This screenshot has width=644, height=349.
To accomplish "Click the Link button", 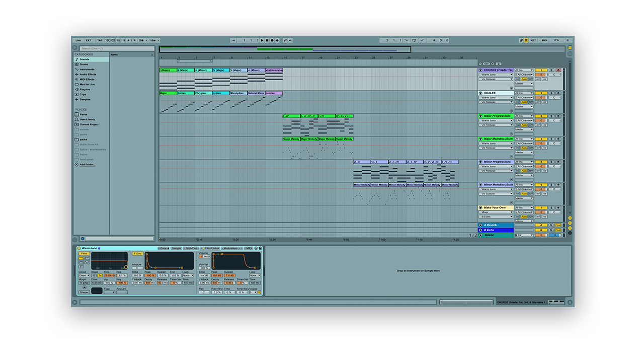I will [78, 40].
